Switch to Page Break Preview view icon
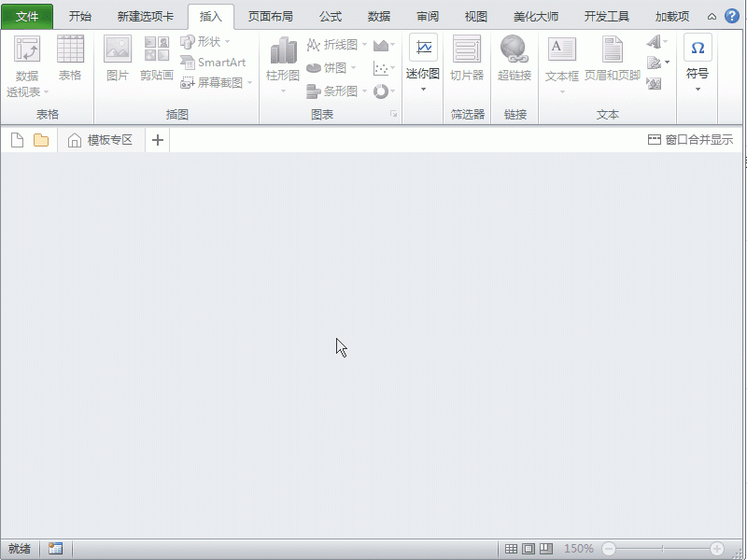Image resolution: width=747 pixels, height=560 pixels. [546, 549]
